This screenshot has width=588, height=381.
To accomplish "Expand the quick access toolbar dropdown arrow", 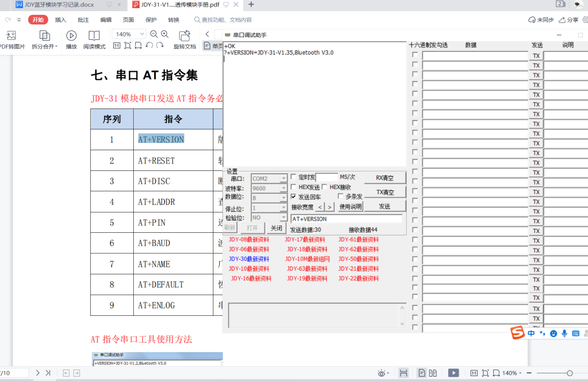I will pyautogui.click(x=19, y=20).
